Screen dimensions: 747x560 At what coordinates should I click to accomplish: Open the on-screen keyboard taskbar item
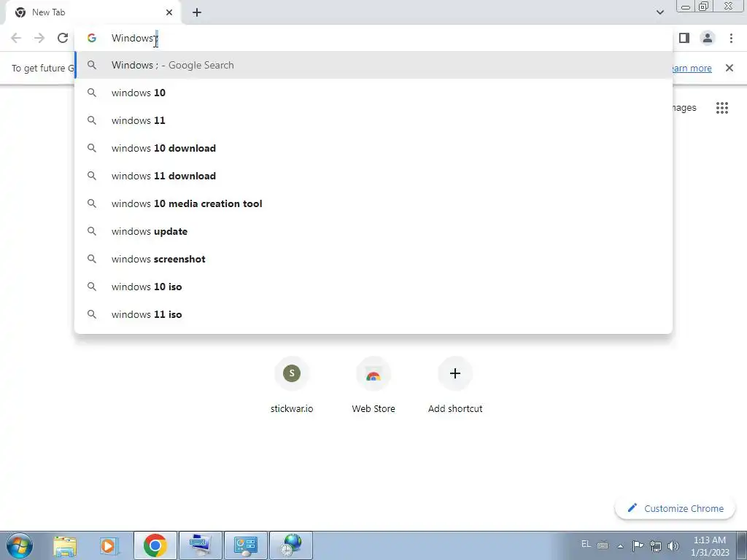click(x=200, y=545)
